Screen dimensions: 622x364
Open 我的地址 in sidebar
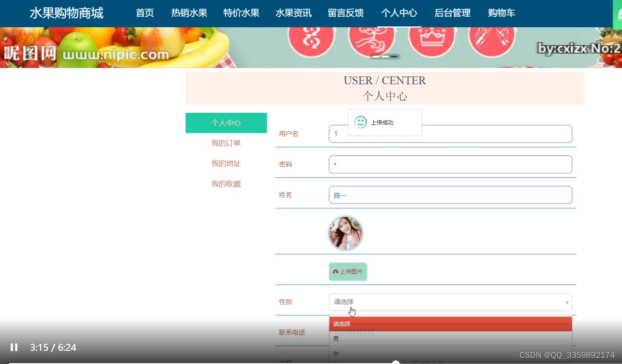coord(226,163)
